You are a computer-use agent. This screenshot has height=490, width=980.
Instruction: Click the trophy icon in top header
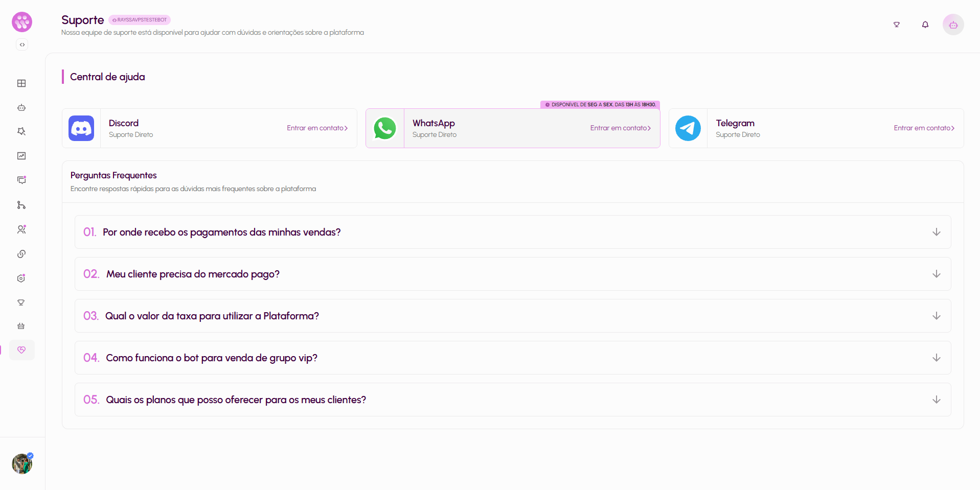(896, 25)
